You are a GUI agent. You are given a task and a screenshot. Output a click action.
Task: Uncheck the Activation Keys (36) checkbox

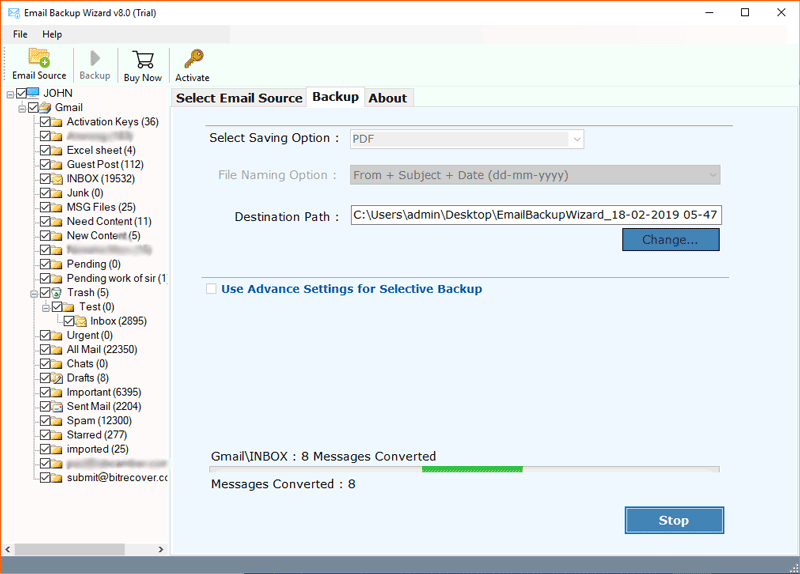45,122
